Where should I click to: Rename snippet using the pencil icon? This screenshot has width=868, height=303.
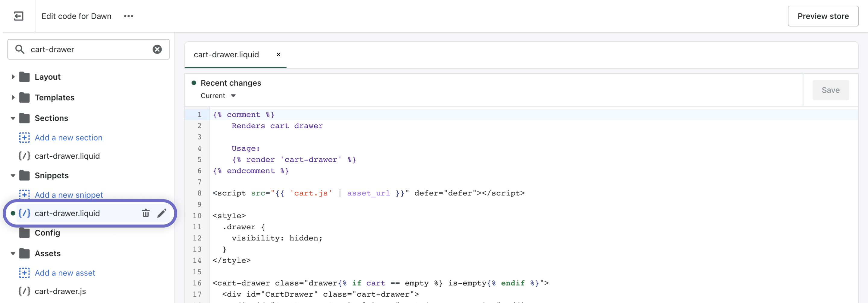click(162, 213)
